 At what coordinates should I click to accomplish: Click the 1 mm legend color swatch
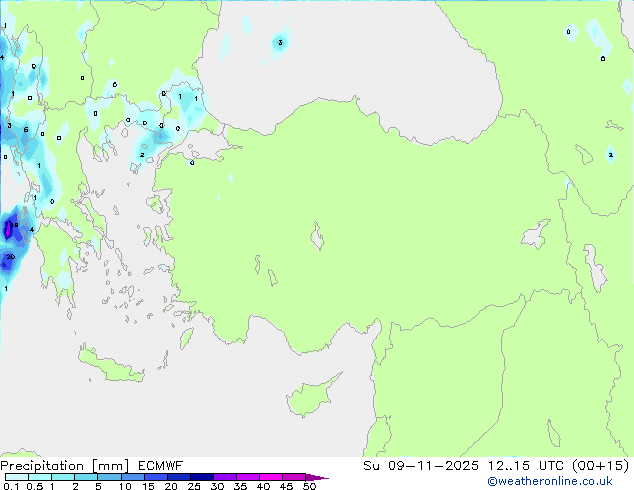63,477
